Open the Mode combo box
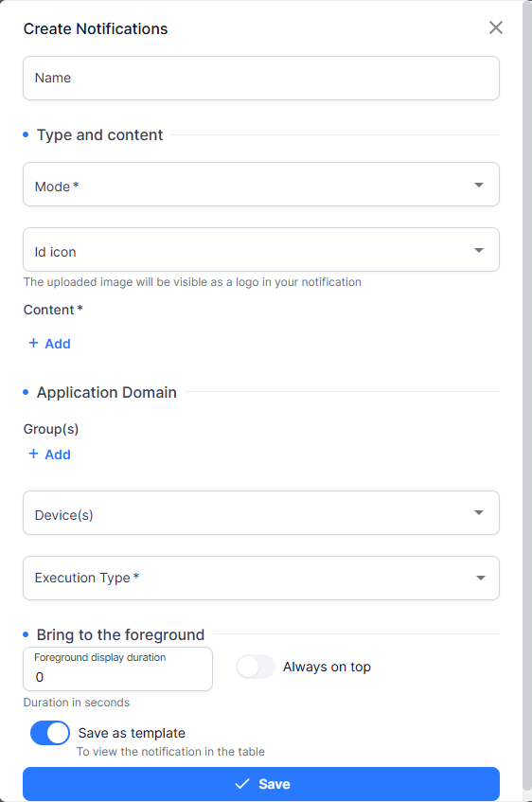 pyautogui.click(x=261, y=185)
